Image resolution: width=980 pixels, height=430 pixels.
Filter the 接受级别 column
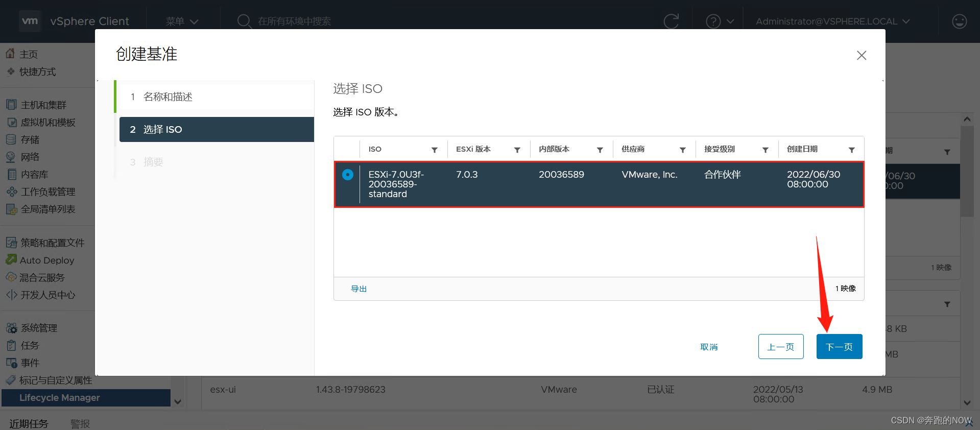click(x=766, y=150)
